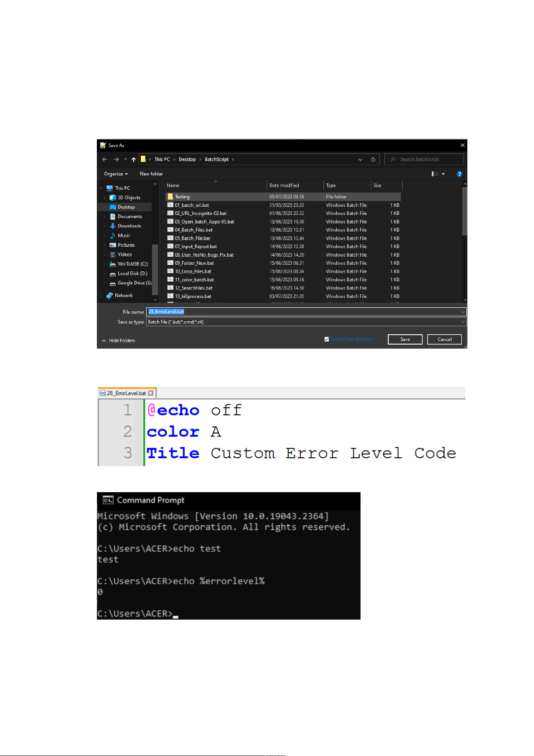Select the 11_color_batch.bat file

pos(194,280)
